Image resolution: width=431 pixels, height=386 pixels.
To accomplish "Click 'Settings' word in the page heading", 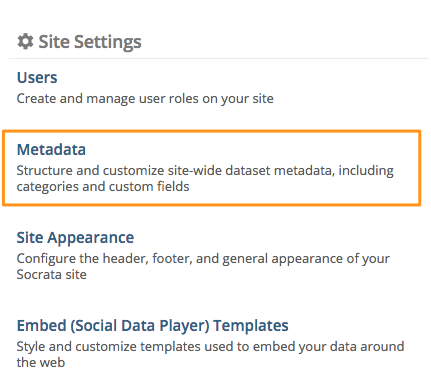I will coord(107,42).
